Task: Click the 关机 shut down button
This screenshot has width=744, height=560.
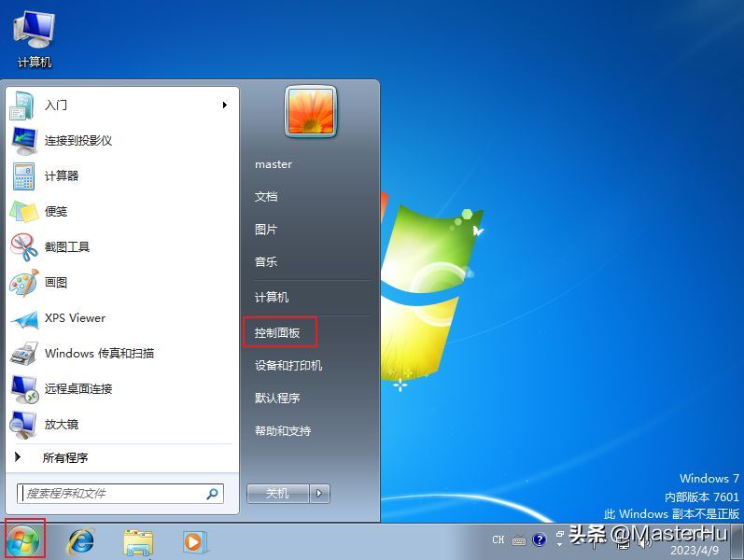Action: [278, 494]
